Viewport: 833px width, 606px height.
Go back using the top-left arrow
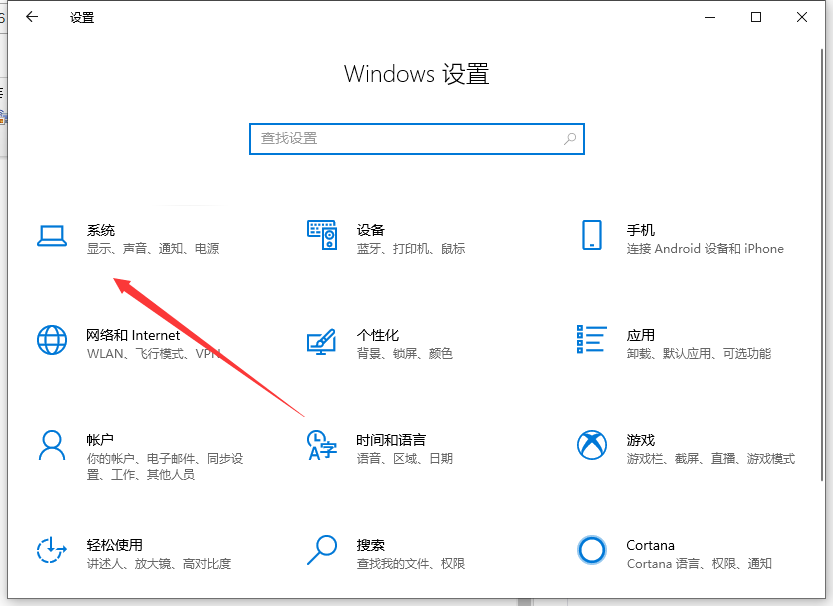[x=32, y=17]
